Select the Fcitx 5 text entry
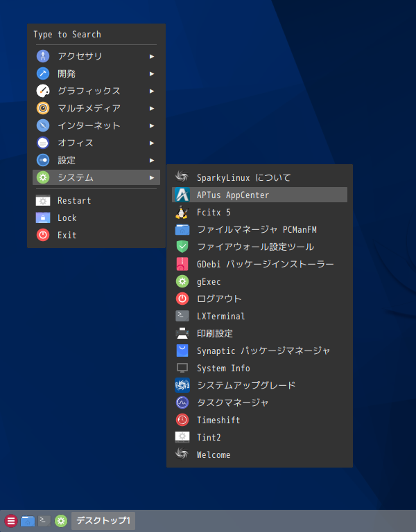The width and height of the screenshot is (416, 532). coord(214,213)
